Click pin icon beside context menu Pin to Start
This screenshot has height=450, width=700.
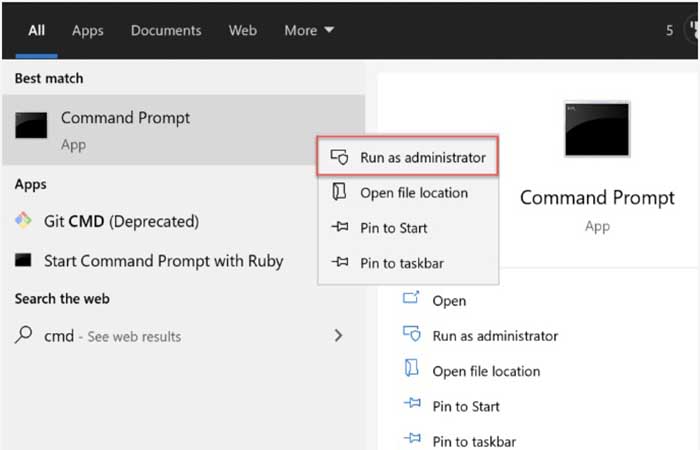pyautogui.click(x=340, y=227)
